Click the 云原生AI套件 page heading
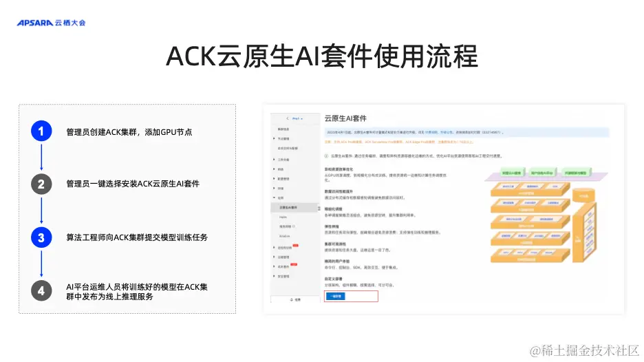644x362 pixels. tap(345, 118)
